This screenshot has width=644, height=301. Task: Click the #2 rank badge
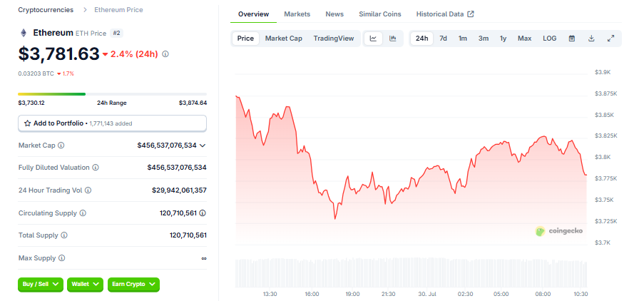pos(116,34)
